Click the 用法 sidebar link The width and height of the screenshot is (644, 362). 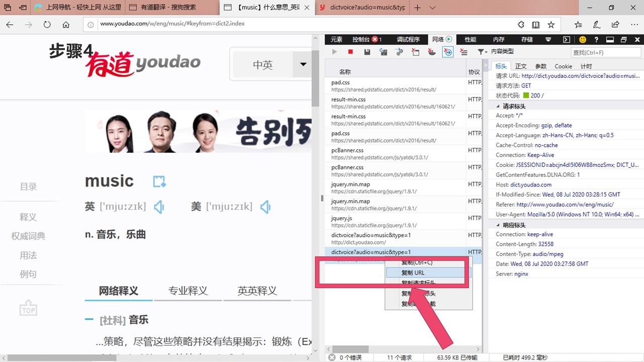pyautogui.click(x=28, y=255)
